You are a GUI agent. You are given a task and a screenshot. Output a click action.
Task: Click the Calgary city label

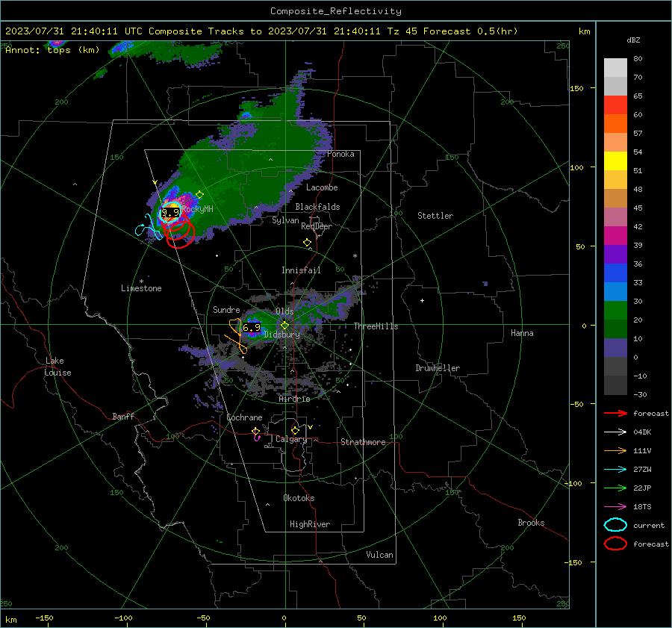[x=291, y=439]
